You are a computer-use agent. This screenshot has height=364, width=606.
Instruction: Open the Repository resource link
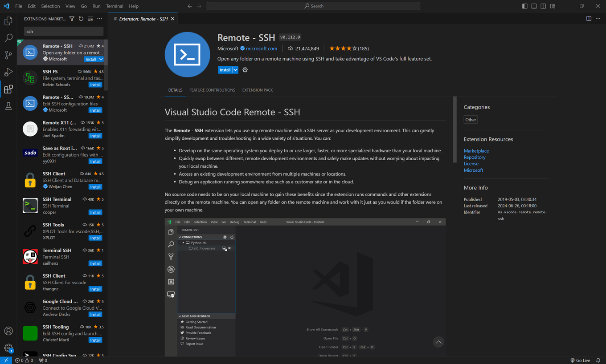click(x=475, y=157)
